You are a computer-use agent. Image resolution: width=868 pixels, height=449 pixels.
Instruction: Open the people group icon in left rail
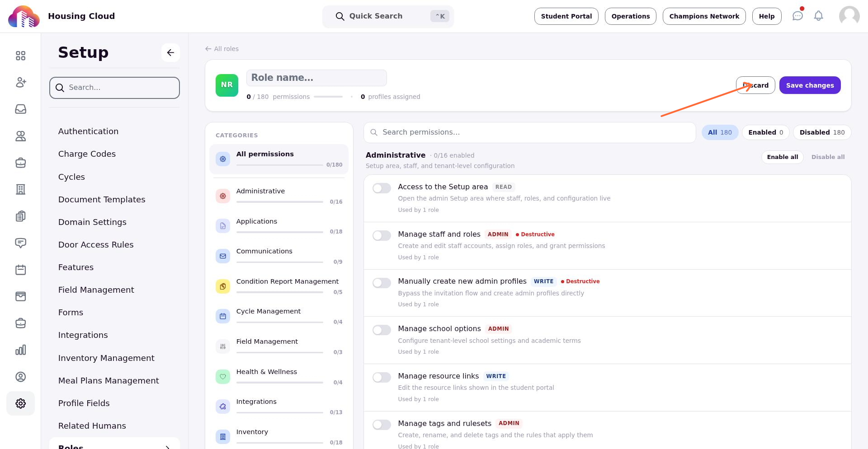(x=20, y=136)
